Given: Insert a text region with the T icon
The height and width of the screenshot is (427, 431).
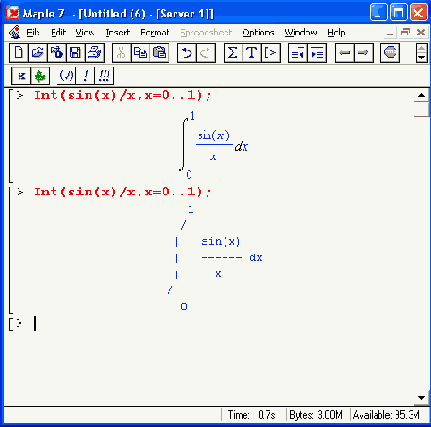Looking at the screenshot, I should click(x=251, y=53).
